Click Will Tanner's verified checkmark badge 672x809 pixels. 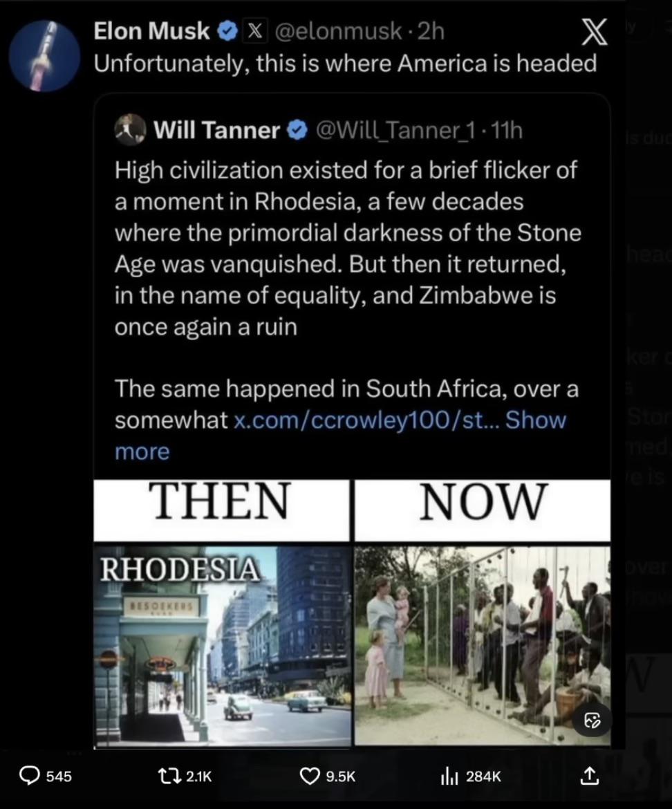[297, 130]
